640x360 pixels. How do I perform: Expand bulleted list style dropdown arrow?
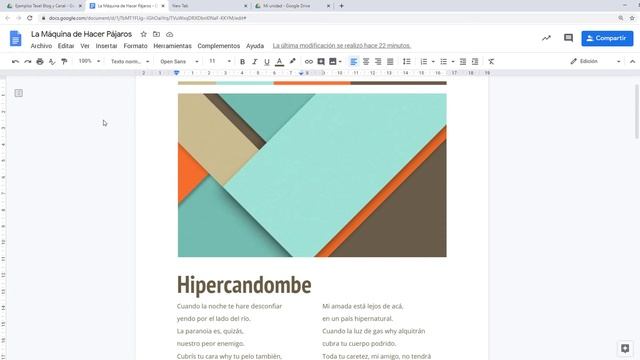(x=453, y=62)
